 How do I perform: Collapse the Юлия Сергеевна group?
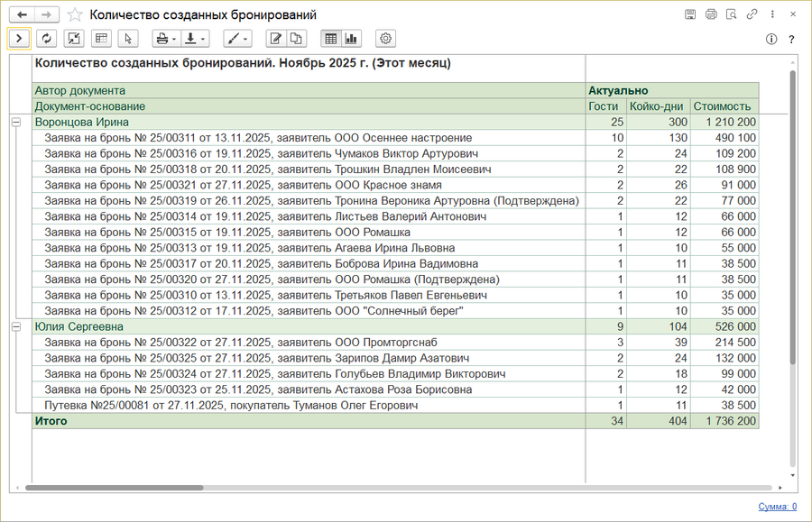coord(15,327)
